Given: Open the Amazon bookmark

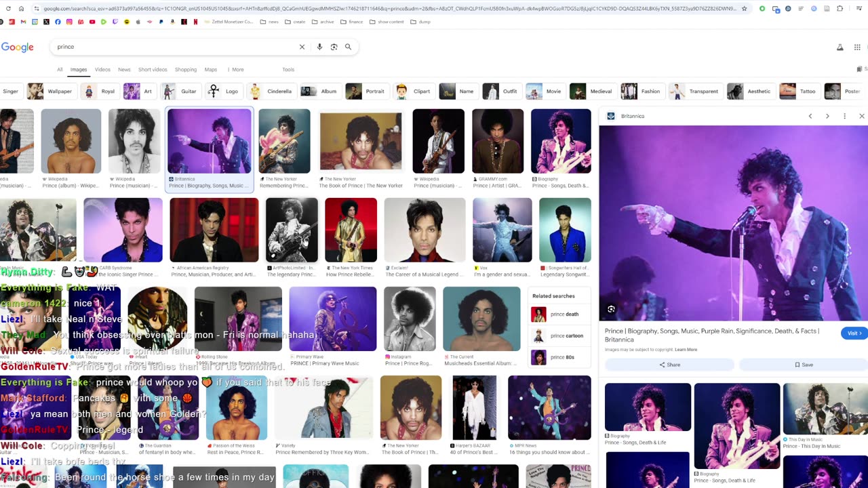Looking at the screenshot, I should (172, 22).
